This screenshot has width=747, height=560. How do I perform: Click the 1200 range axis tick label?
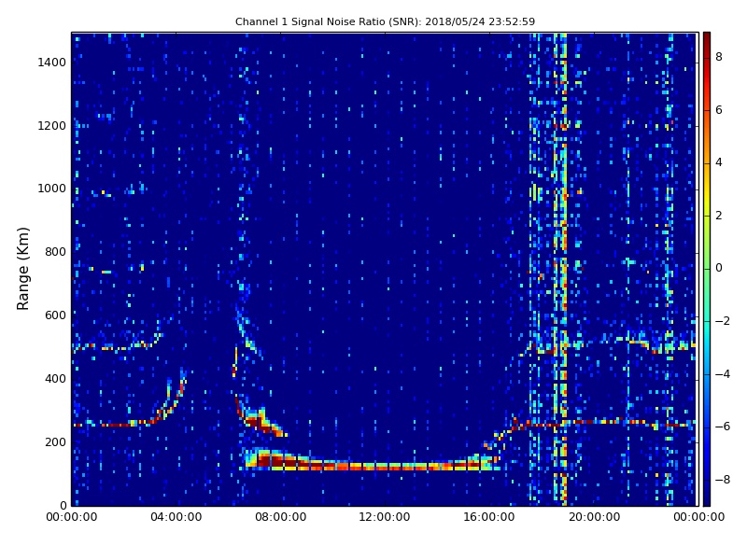coord(52,126)
